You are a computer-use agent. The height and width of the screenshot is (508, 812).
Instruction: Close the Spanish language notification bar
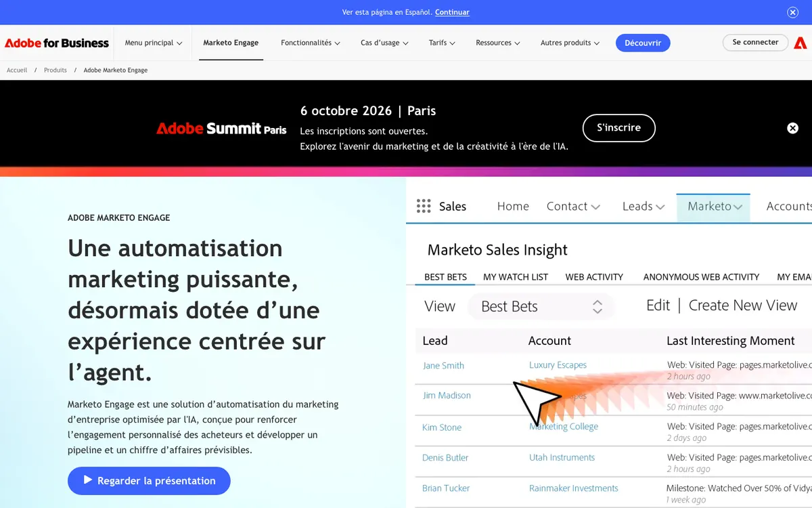[x=792, y=12]
